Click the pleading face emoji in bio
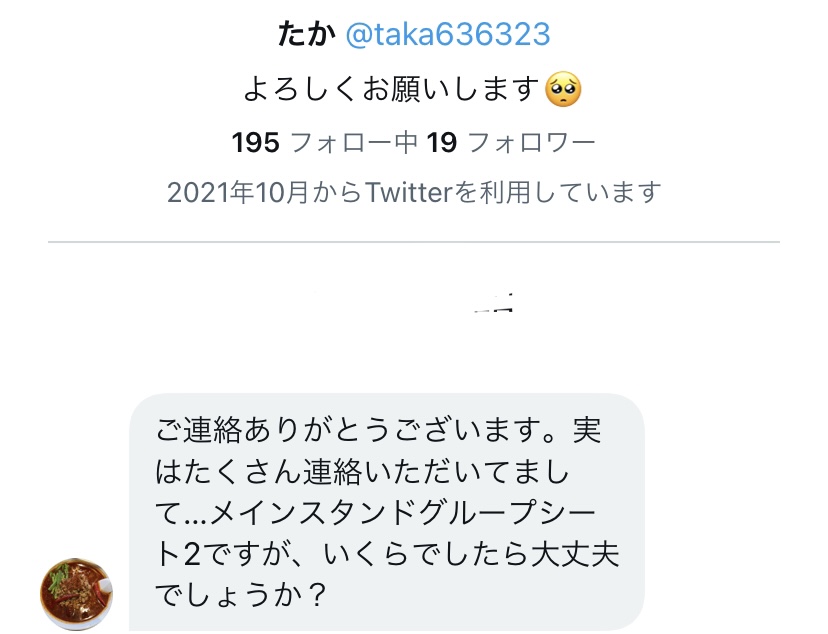The width and height of the screenshot is (828, 634). [563, 89]
